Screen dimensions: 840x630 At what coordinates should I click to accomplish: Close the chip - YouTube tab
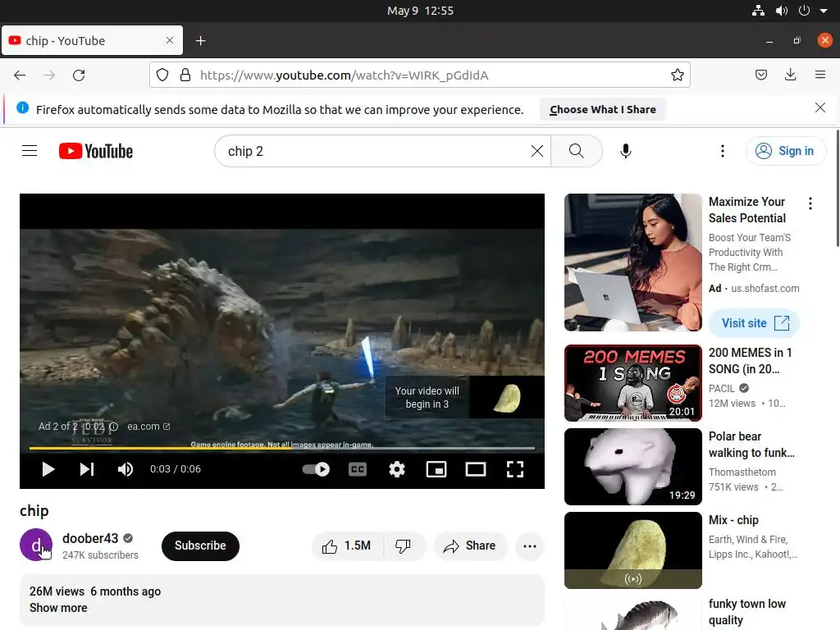click(x=170, y=40)
